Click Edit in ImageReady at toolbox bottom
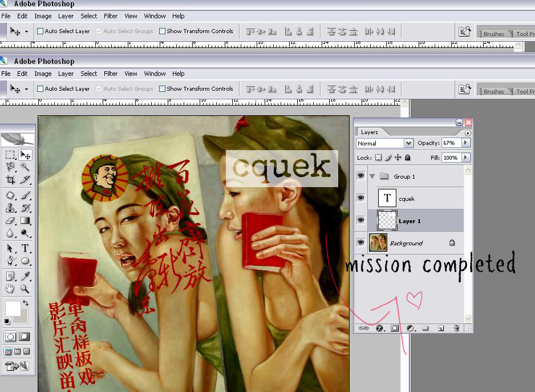This screenshot has width=535, height=392. point(16,366)
